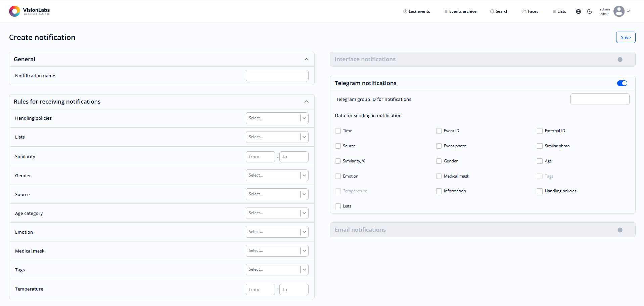644x306 pixels.
Task: Enable dark mode via the moon icon
Action: (590, 11)
